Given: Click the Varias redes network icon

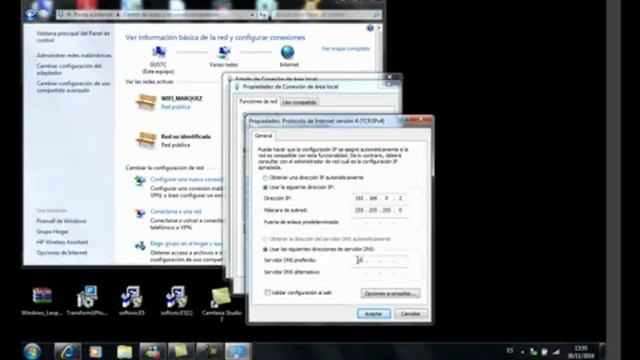Looking at the screenshot, I should coord(224,53).
